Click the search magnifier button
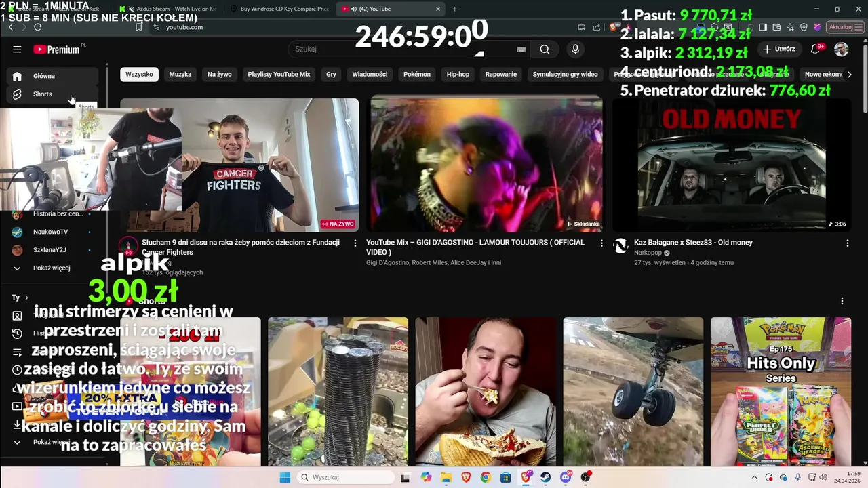The image size is (868, 488). coord(545,49)
